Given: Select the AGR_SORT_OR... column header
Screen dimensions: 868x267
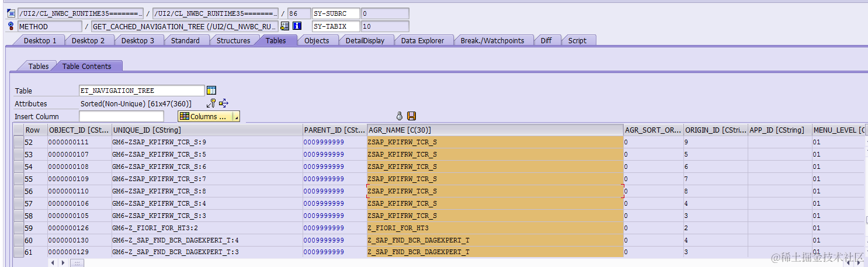Looking at the screenshot, I should pyautogui.click(x=653, y=130).
